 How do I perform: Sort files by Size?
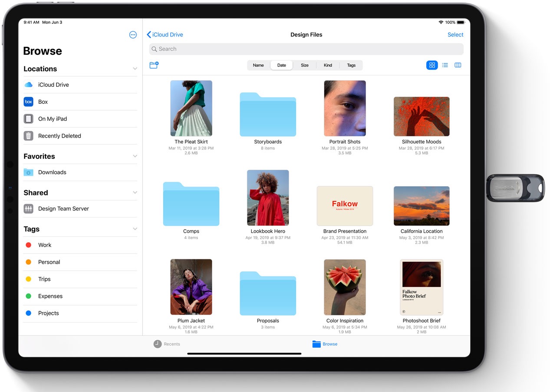coord(305,65)
